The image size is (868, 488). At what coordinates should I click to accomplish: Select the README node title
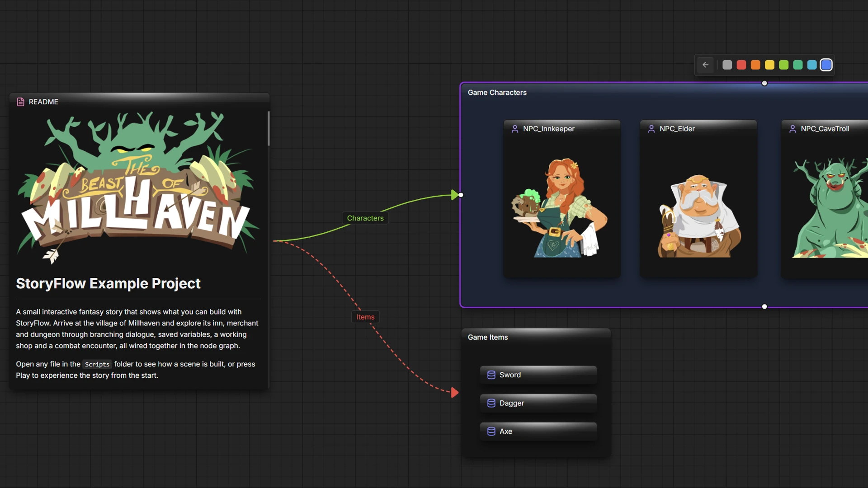tap(43, 102)
